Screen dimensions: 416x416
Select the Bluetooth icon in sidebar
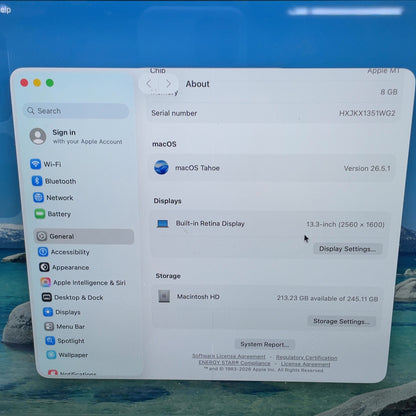click(37, 181)
